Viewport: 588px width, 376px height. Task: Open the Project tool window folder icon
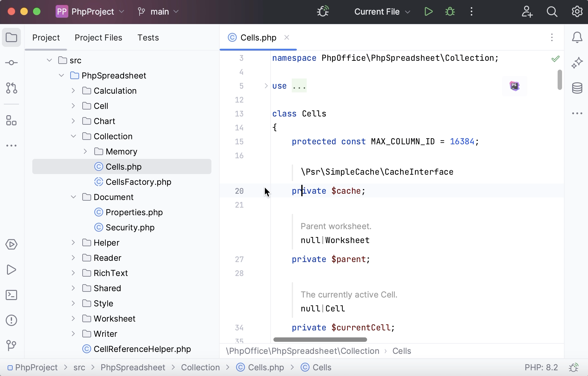(11, 37)
